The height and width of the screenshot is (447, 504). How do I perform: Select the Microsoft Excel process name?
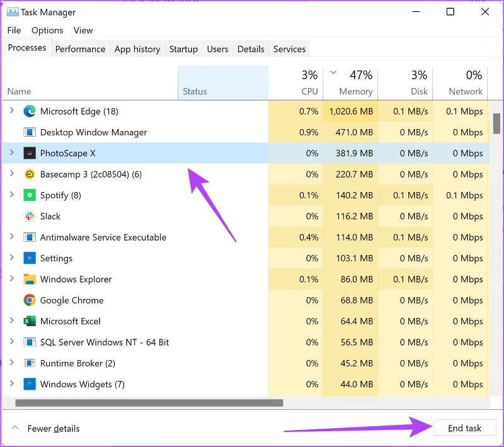pyautogui.click(x=71, y=322)
